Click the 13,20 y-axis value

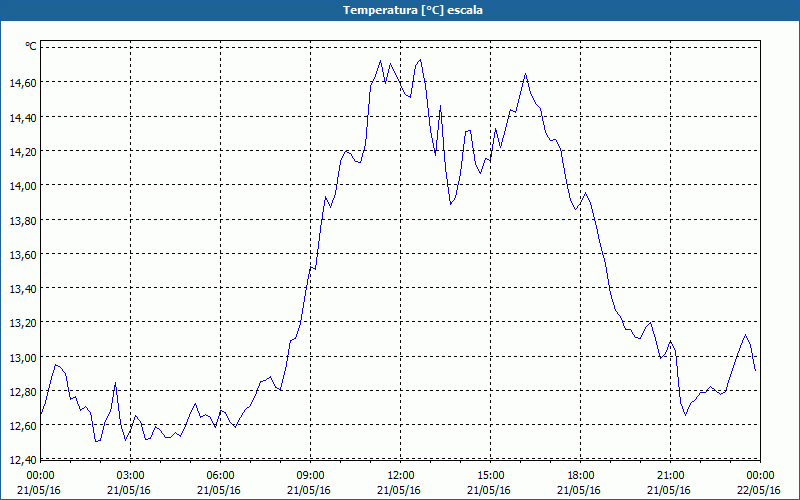pyautogui.click(x=23, y=323)
